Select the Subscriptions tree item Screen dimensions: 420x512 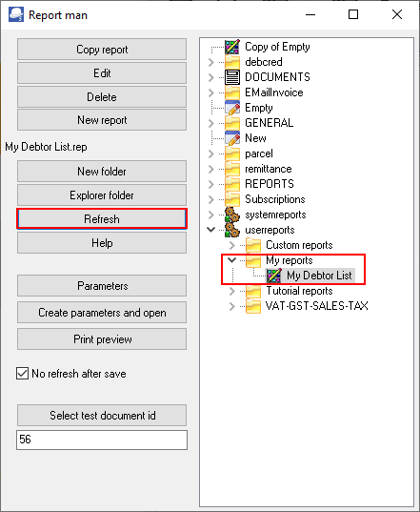click(275, 199)
